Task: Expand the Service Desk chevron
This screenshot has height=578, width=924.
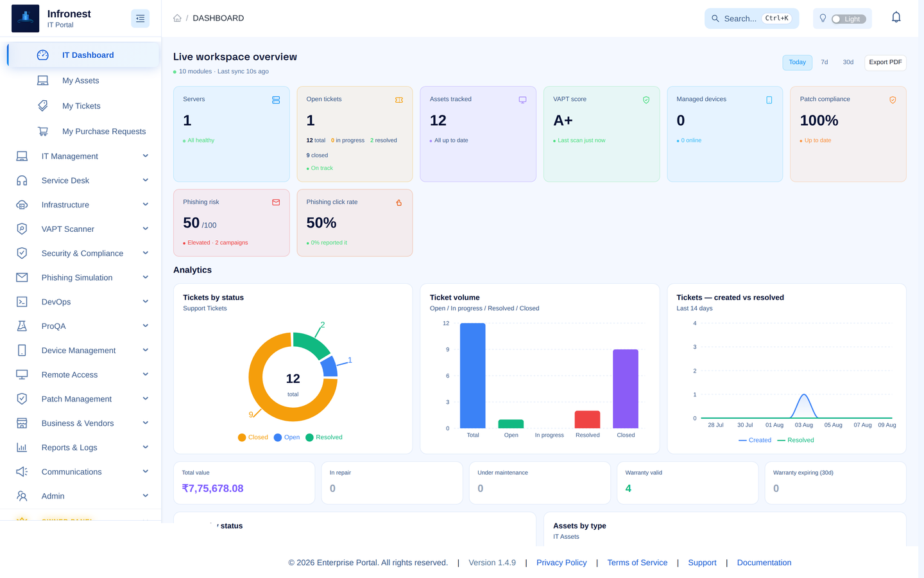Action: click(x=146, y=180)
